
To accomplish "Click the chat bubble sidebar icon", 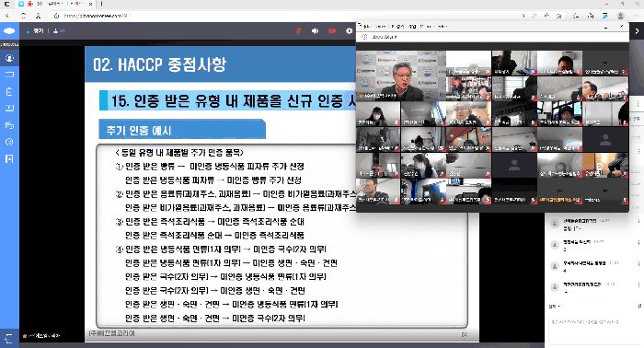I will pos(9,142).
